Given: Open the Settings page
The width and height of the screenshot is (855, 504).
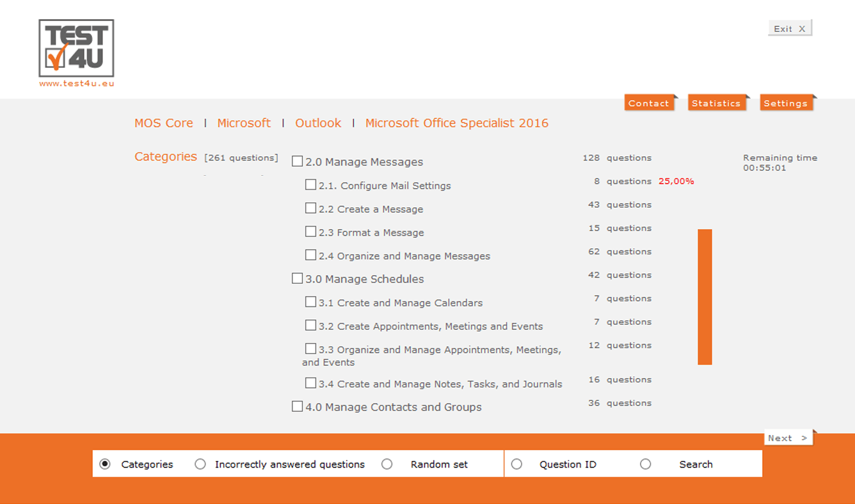Looking at the screenshot, I should (x=786, y=103).
